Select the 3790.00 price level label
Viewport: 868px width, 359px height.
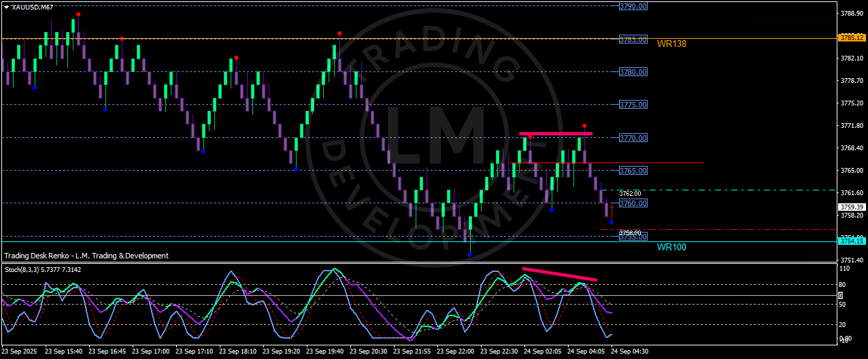point(633,6)
